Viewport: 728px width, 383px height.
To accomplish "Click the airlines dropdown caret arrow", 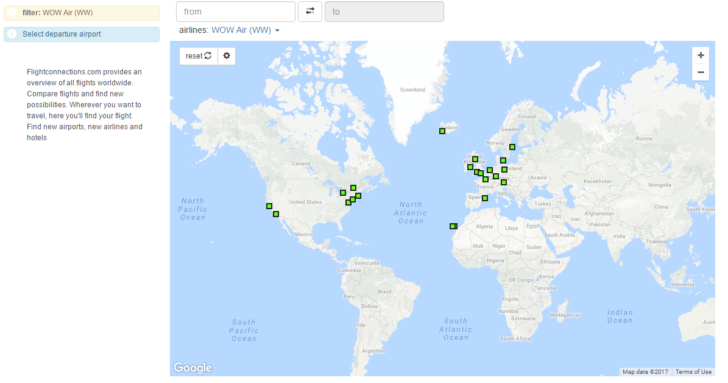I will 277,31.
